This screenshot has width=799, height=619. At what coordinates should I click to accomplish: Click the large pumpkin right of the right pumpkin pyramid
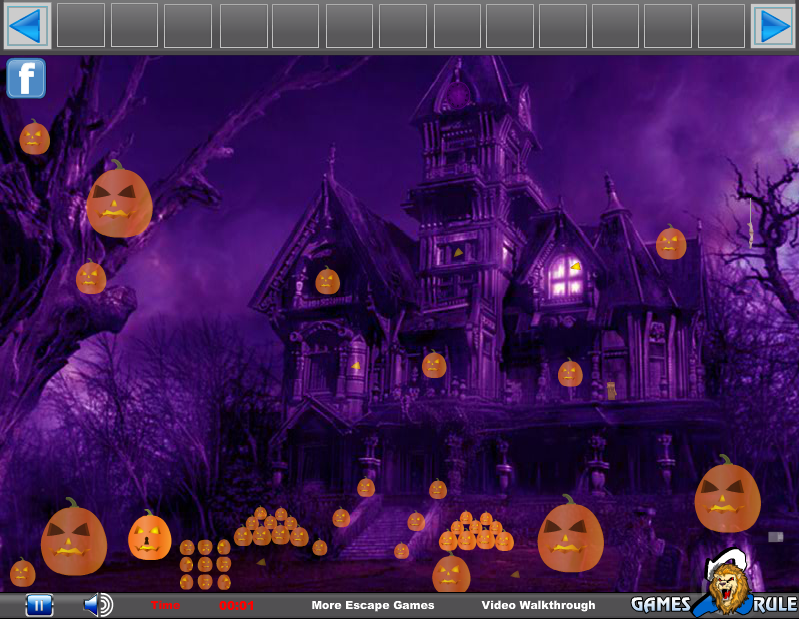tap(570, 534)
